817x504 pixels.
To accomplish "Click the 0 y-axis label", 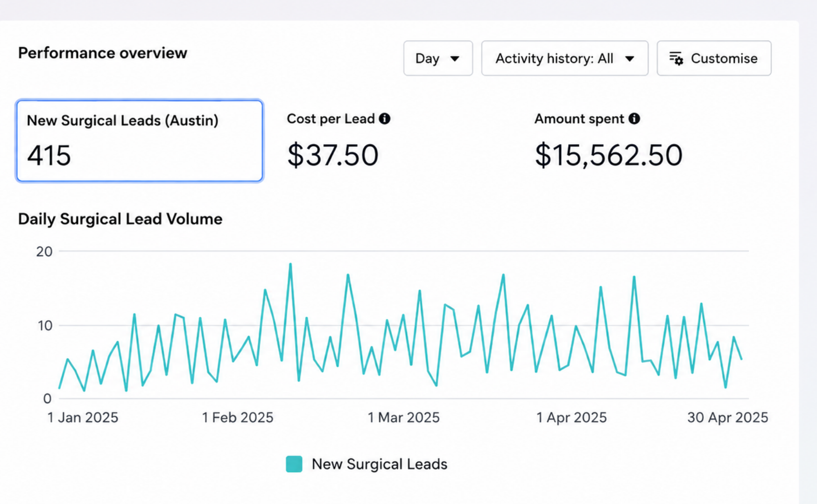I will (47, 399).
